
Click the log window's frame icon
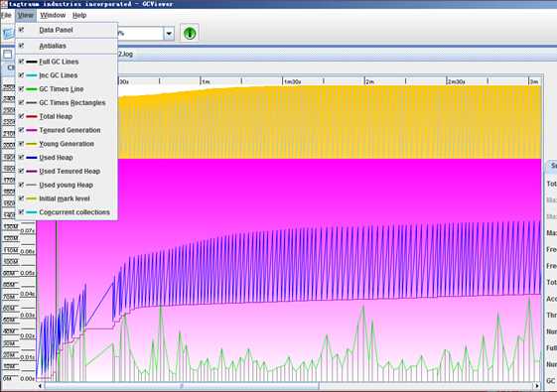click(x=8, y=55)
